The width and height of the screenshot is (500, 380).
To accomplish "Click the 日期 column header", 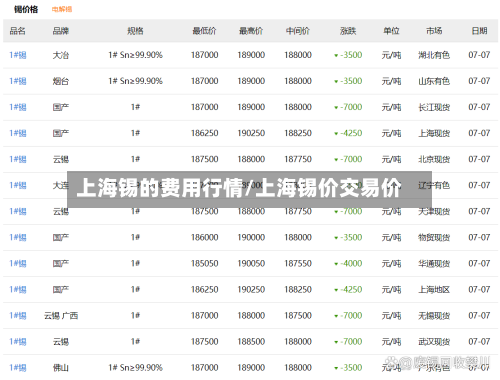I will coord(479,31).
